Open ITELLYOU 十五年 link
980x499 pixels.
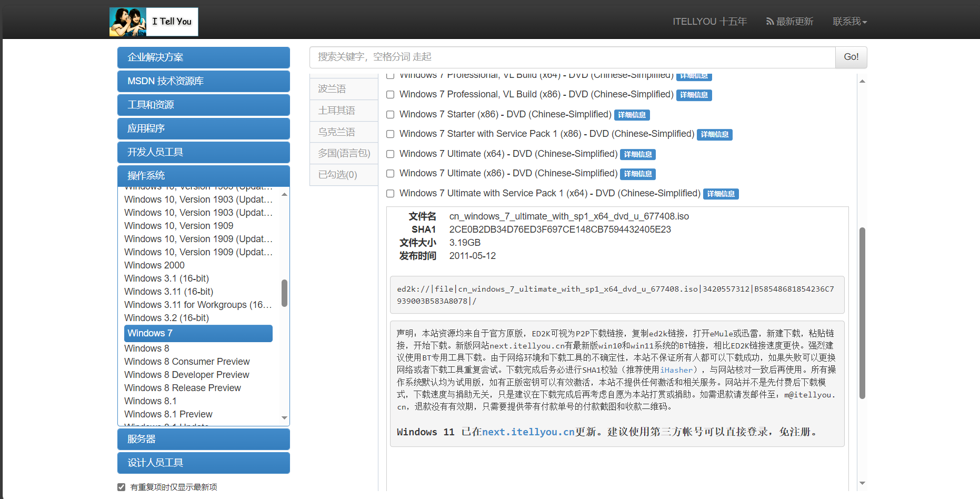pos(709,22)
